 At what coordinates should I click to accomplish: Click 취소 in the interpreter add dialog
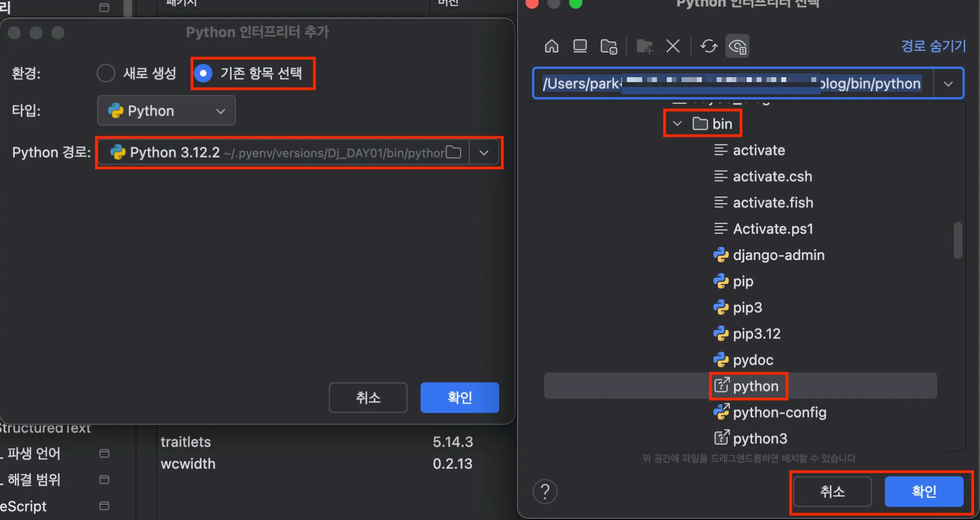(368, 397)
